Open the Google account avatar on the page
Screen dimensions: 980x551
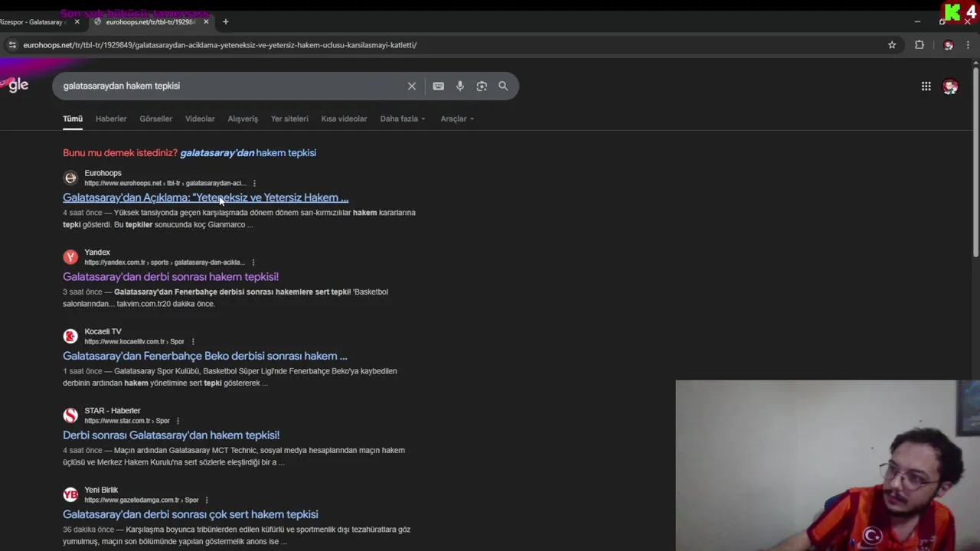click(950, 86)
